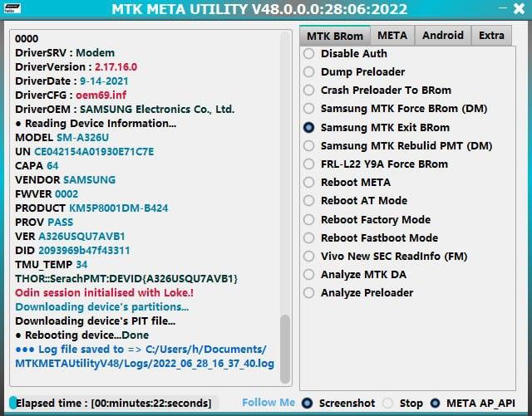Click the Elapsed time status text
This screenshot has height=416, width=532.
[113, 403]
